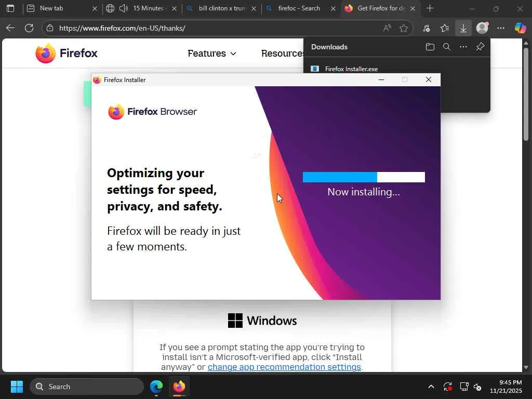Pin the Downloads panel

[x=480, y=47]
